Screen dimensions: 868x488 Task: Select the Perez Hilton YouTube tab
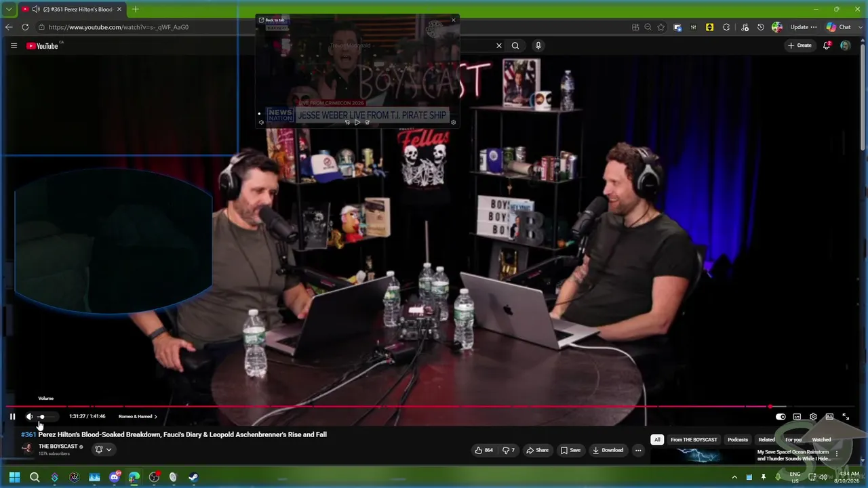coord(73,9)
